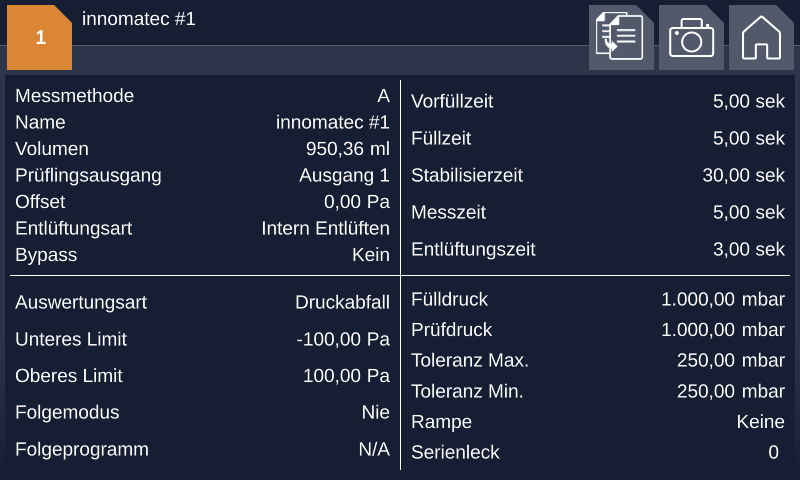
Task: Adjust the Entlüftungszeit 3,00 sek value
Action: coord(748,249)
